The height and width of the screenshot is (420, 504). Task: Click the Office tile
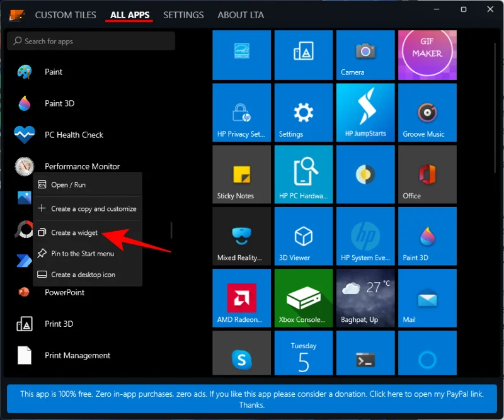point(427,174)
